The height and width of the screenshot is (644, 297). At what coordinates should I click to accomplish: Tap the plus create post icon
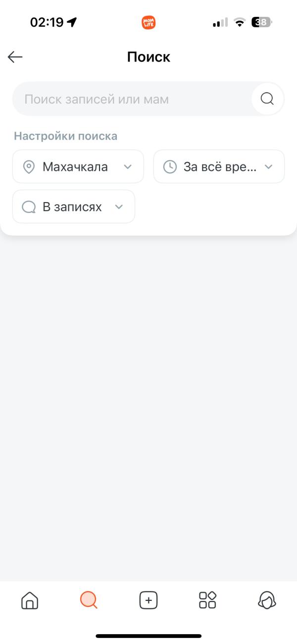pos(148,600)
